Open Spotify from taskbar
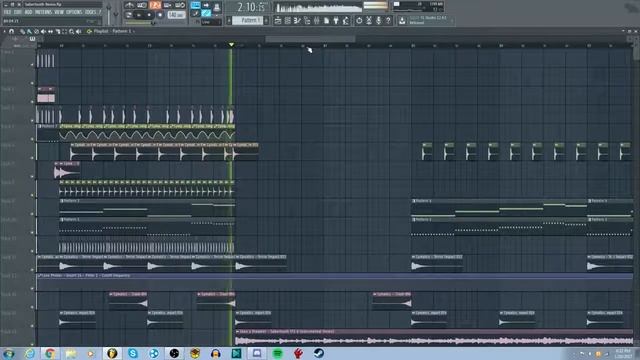The height and width of the screenshot is (360, 640). (278, 353)
